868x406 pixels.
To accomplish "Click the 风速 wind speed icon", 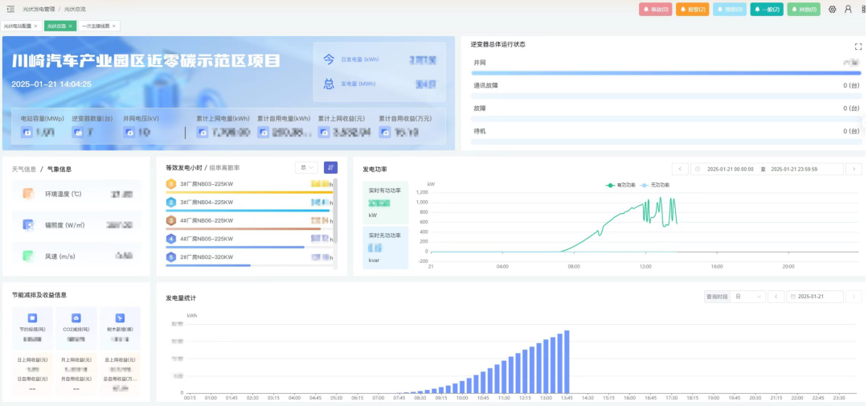I will tap(28, 256).
